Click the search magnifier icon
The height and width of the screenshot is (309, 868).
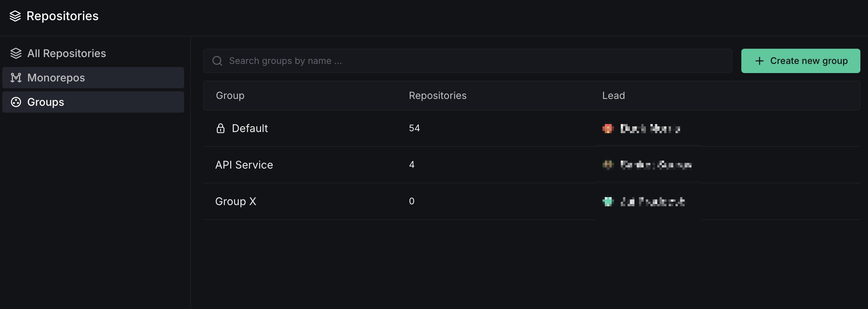click(x=217, y=61)
